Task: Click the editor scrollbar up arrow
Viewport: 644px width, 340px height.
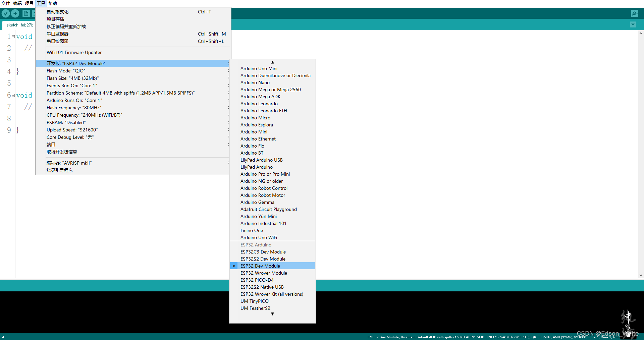Action: pyautogui.click(x=641, y=33)
